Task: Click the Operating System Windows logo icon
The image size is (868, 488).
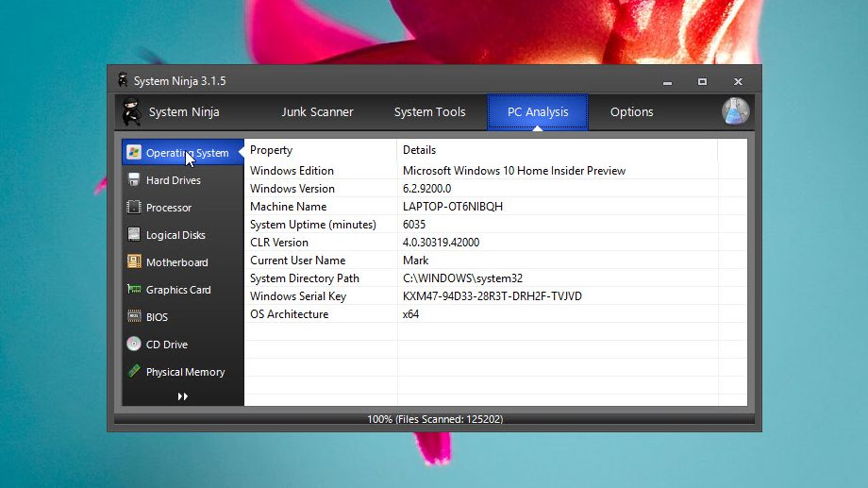Action: tap(133, 152)
